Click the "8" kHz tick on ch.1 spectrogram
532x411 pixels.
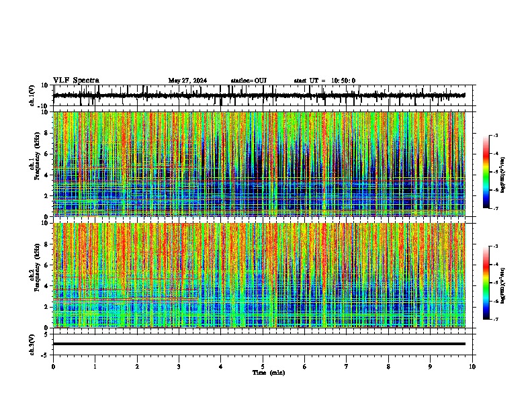[x=46, y=133]
